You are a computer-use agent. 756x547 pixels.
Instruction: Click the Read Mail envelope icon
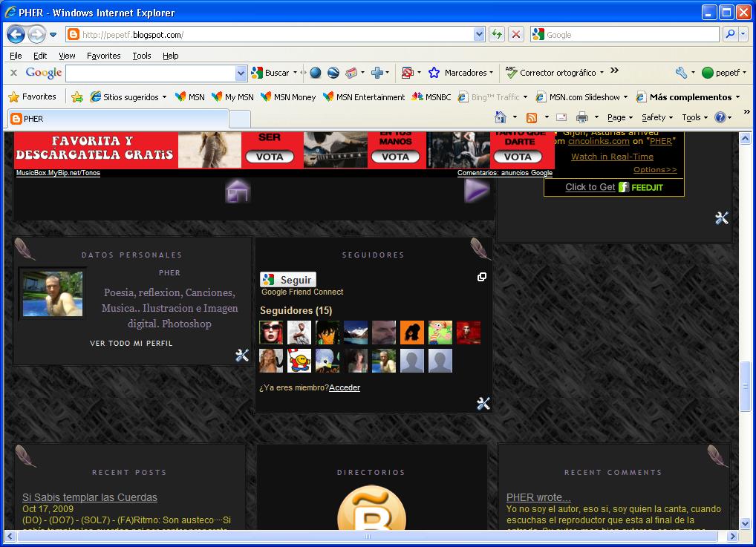tap(561, 117)
